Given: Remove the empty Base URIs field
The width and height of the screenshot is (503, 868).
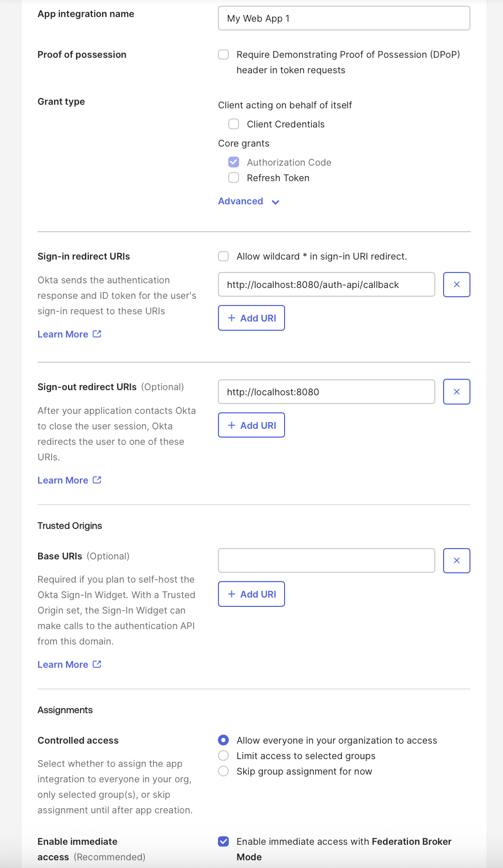Looking at the screenshot, I should (457, 560).
